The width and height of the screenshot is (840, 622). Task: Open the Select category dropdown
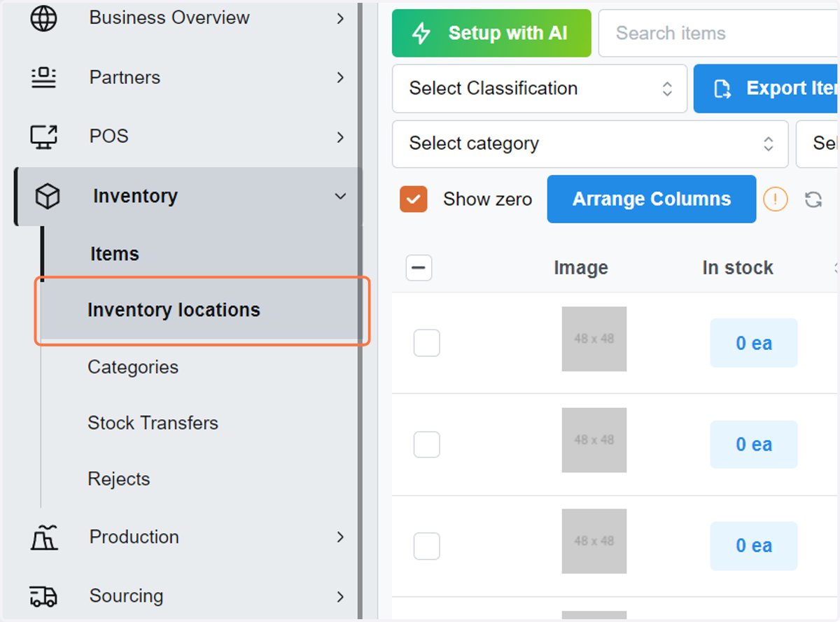(590, 143)
